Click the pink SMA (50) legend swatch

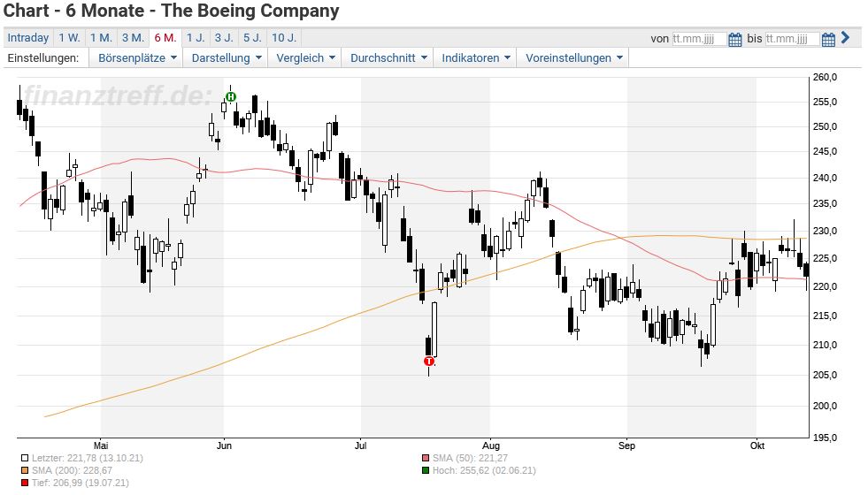tap(425, 458)
